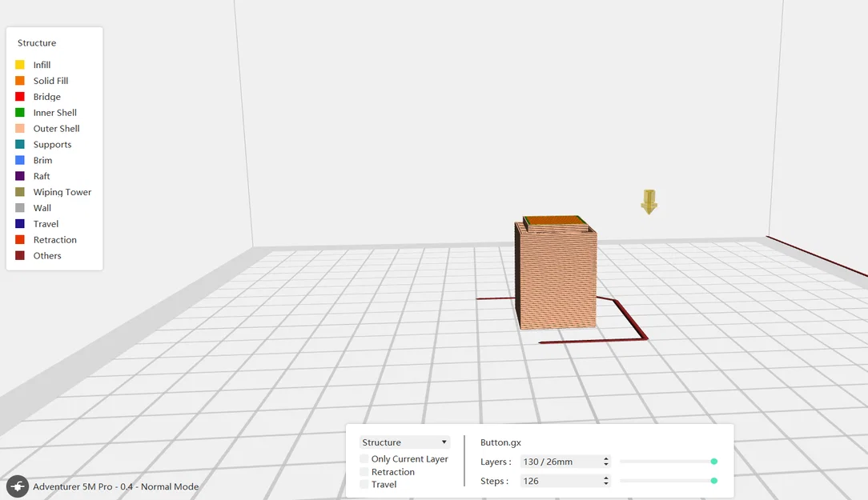This screenshot has height=500, width=868.
Task: Click the Outer Shell legend label
Action: click(57, 128)
